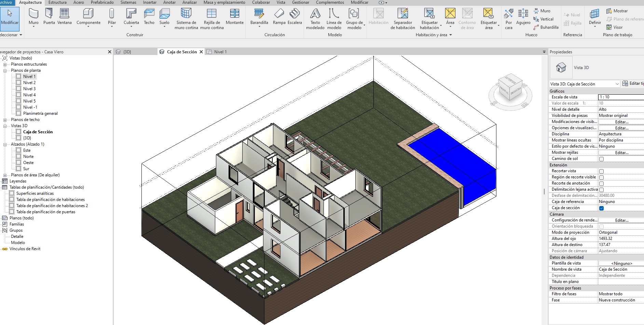Screen dimensions: 644x325
Task: Disable the Caja de sección checkbox
Action: [601, 208]
